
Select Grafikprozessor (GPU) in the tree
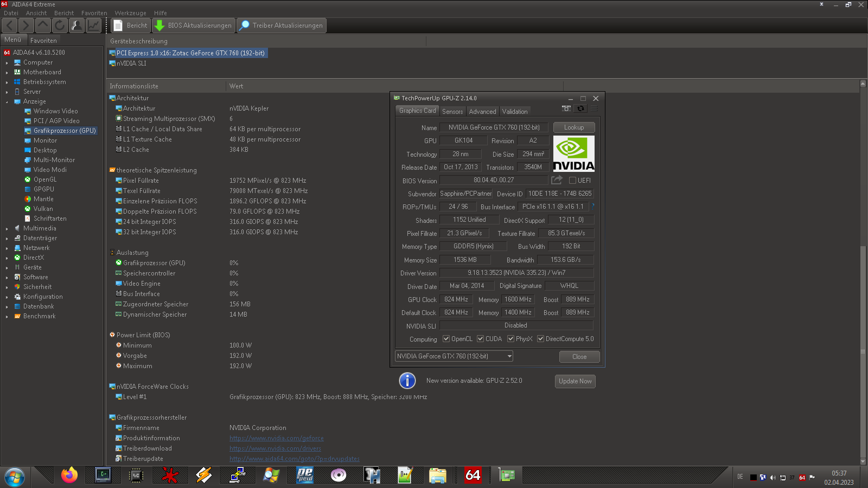64,131
